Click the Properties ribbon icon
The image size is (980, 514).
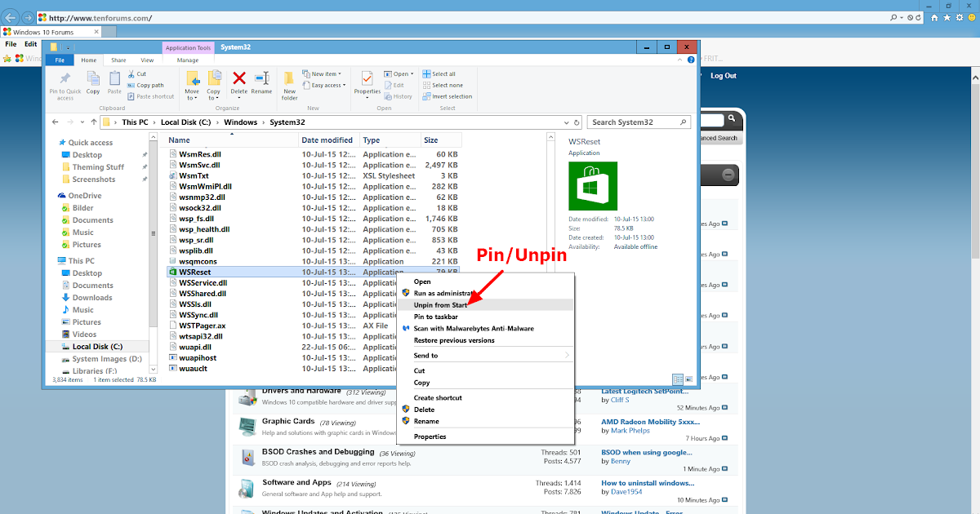(367, 78)
